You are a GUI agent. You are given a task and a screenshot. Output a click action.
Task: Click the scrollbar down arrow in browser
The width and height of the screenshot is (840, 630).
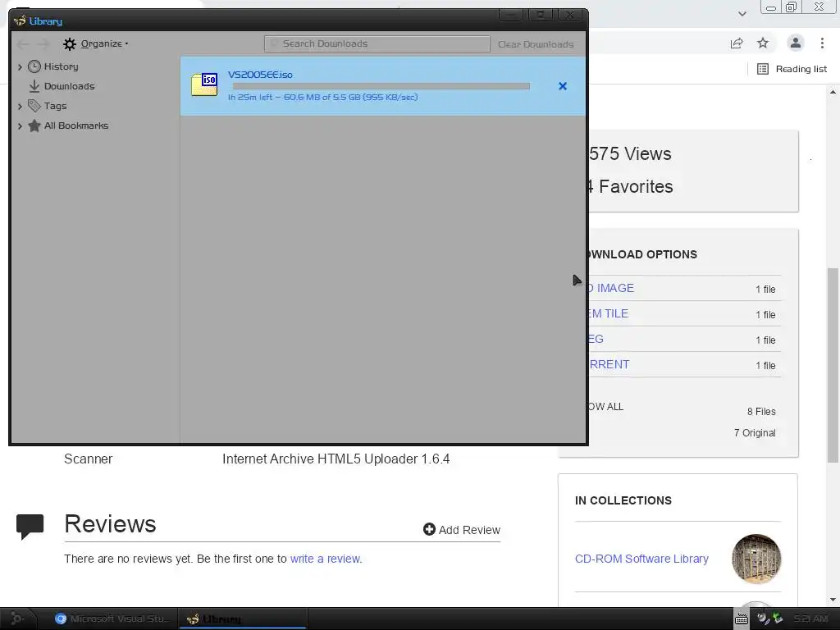pos(833,600)
